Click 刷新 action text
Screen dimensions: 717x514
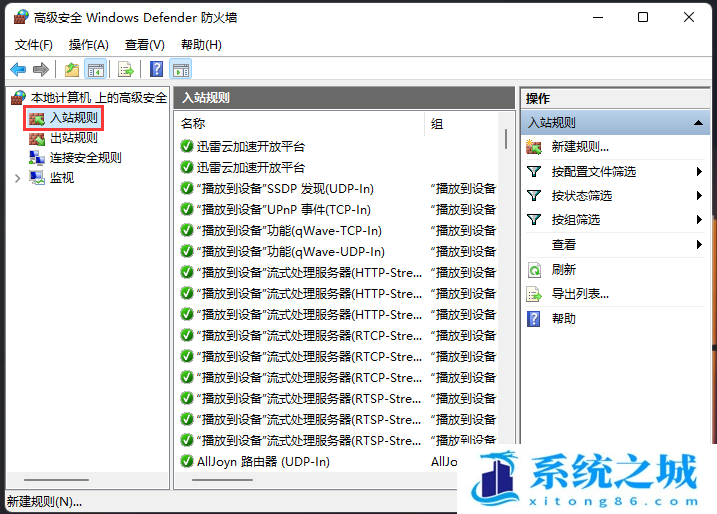(563, 270)
